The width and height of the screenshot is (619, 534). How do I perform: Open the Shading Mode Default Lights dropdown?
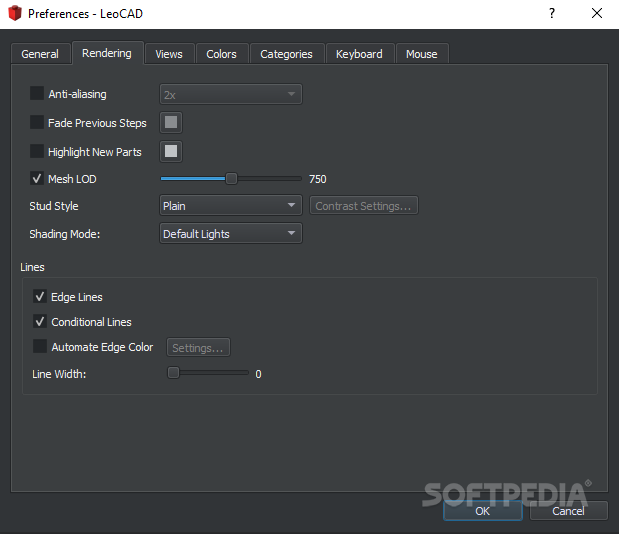pyautogui.click(x=231, y=233)
